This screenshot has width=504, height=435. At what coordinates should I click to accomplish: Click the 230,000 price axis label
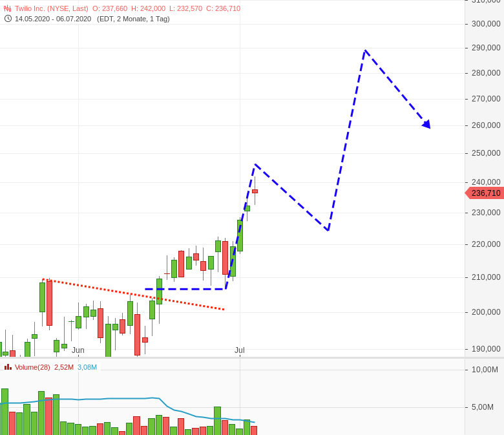pyautogui.click(x=486, y=213)
